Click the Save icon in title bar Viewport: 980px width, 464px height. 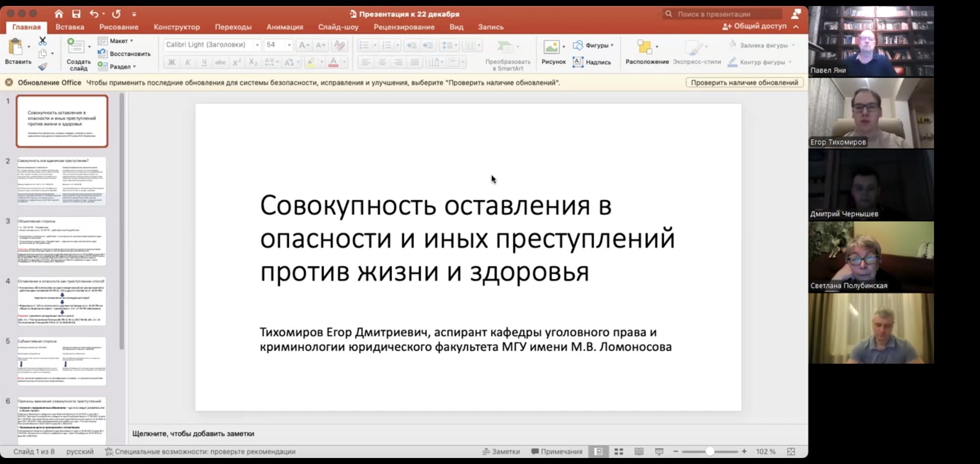(x=76, y=14)
